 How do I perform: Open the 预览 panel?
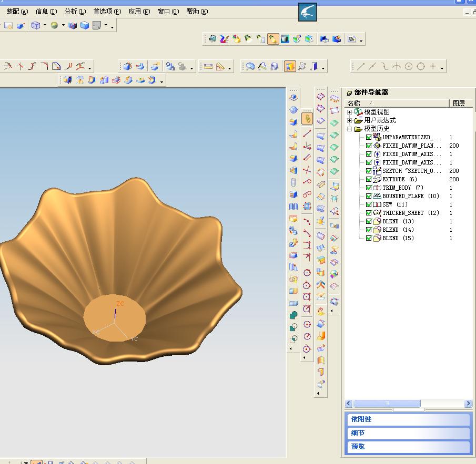pyautogui.click(x=408, y=447)
